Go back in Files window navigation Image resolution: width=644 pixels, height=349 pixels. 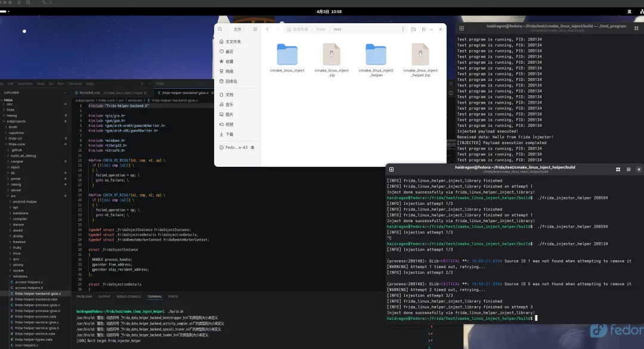(267, 30)
